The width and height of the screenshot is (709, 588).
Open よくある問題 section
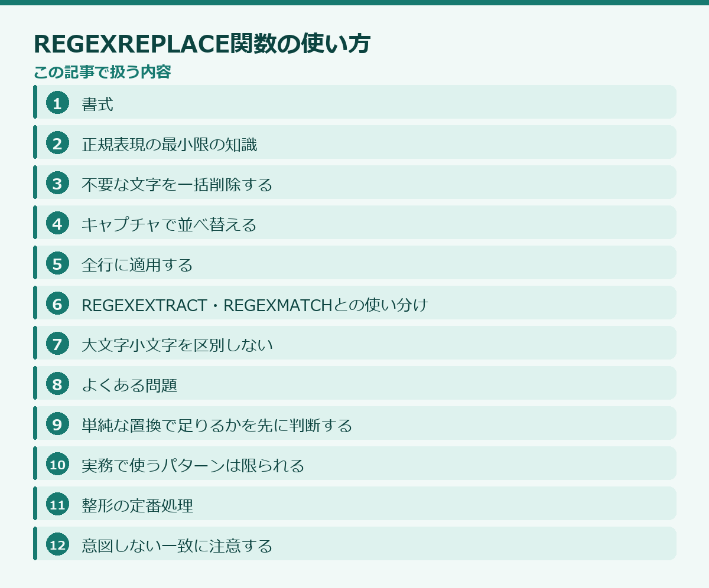pos(354,383)
